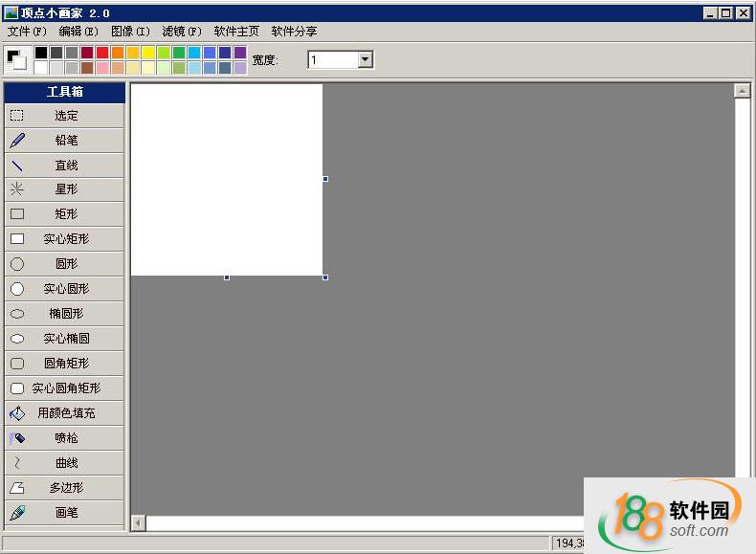Pick the red color swatch in palette
Screen dimensions: 756x554
pyautogui.click(x=102, y=53)
